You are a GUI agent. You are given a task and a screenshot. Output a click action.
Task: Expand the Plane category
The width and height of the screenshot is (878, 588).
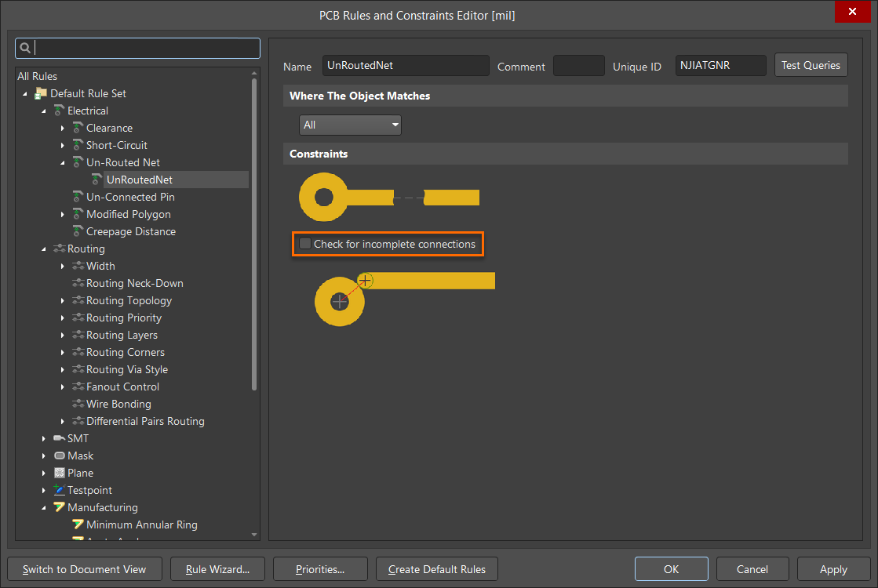click(x=44, y=474)
